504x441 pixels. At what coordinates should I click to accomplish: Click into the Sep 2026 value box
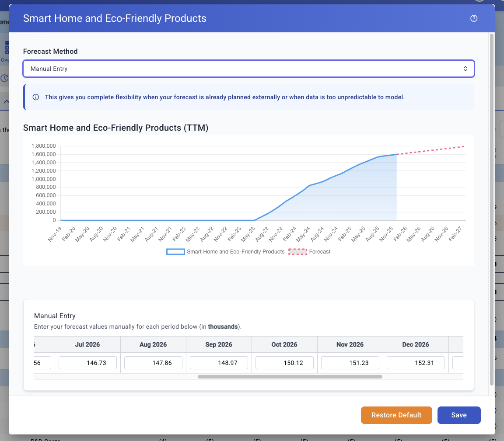coord(219,363)
